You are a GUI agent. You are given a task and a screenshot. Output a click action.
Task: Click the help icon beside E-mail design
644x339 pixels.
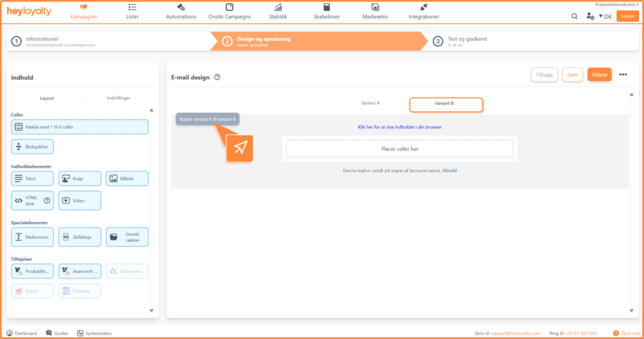[217, 77]
